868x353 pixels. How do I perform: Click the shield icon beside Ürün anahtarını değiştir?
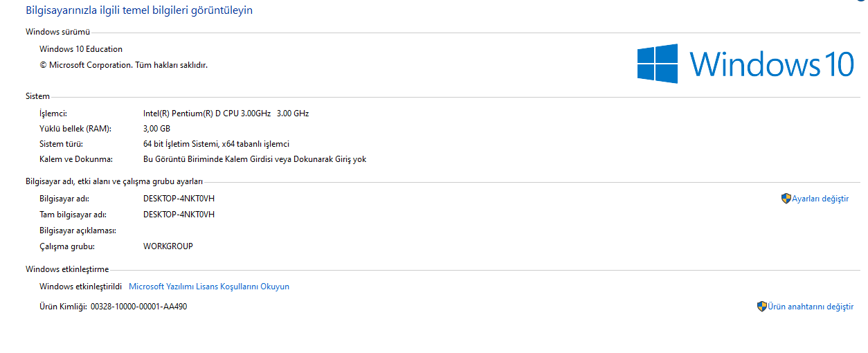[761, 307]
